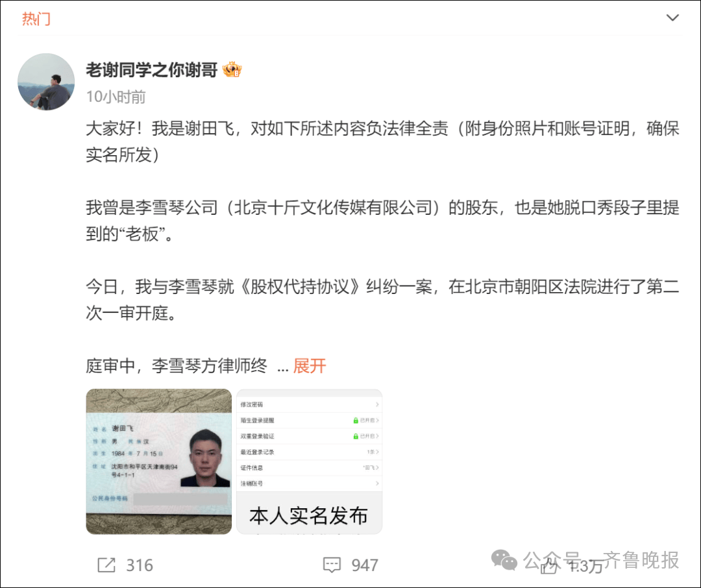Image resolution: width=701 pixels, height=588 pixels.
Task: Open the 最近登录记录 row
Action: click(x=310, y=452)
